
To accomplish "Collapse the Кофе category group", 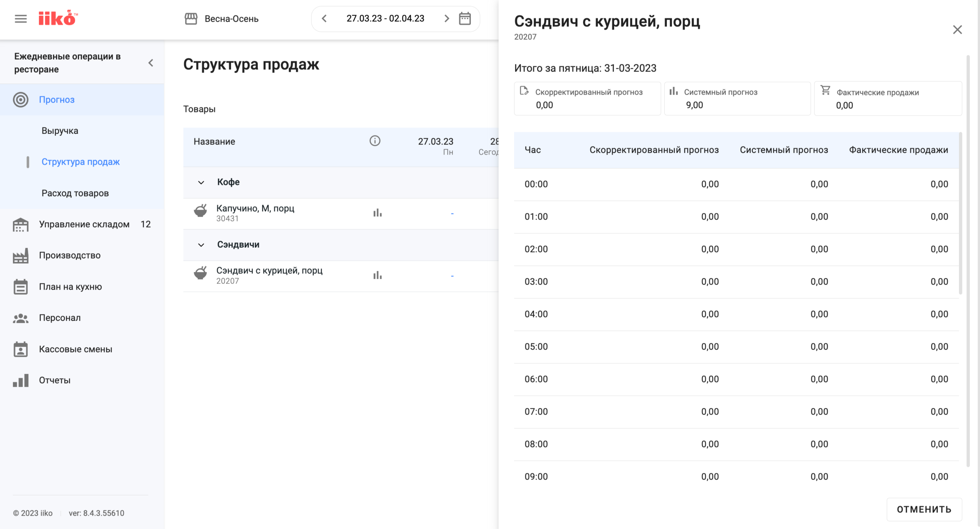I will click(x=201, y=183).
